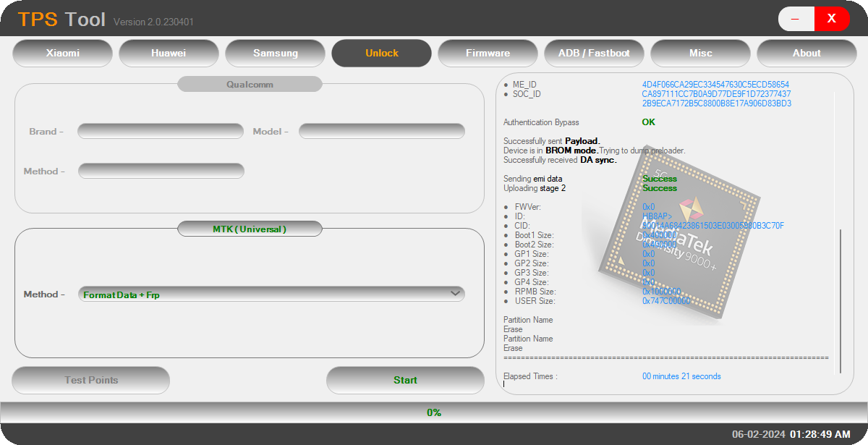Click the '00 minutes 21 seconds' value
868x445 pixels.
681,376
